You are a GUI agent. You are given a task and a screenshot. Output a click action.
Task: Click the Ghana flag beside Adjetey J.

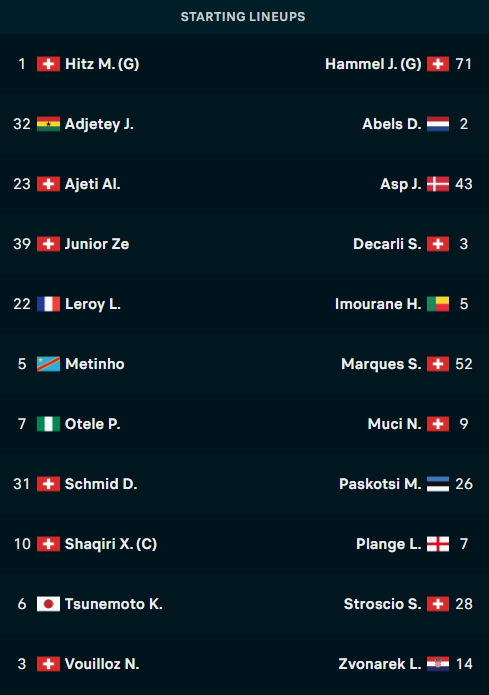point(48,124)
